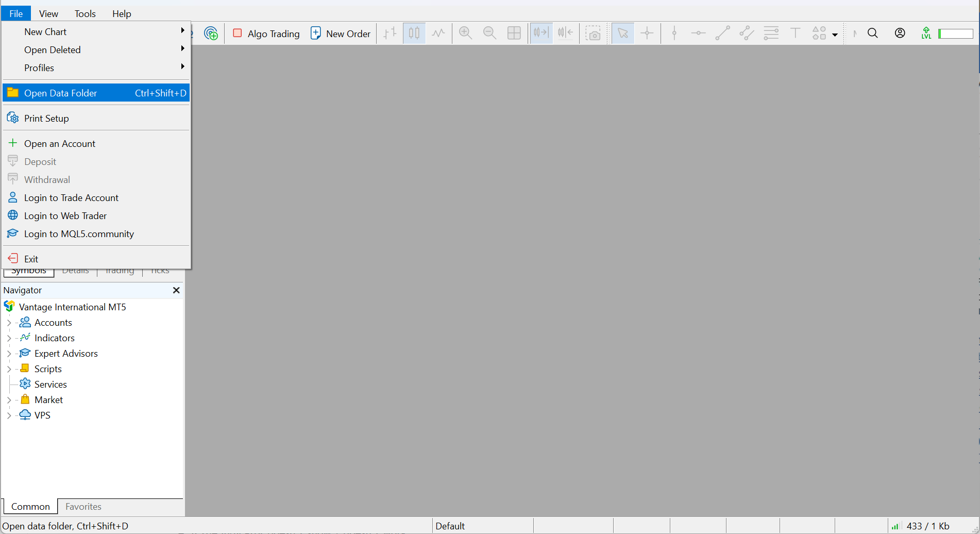This screenshot has height=534, width=980.
Task: Click the green progress bar in toolbar
Action: 955,34
